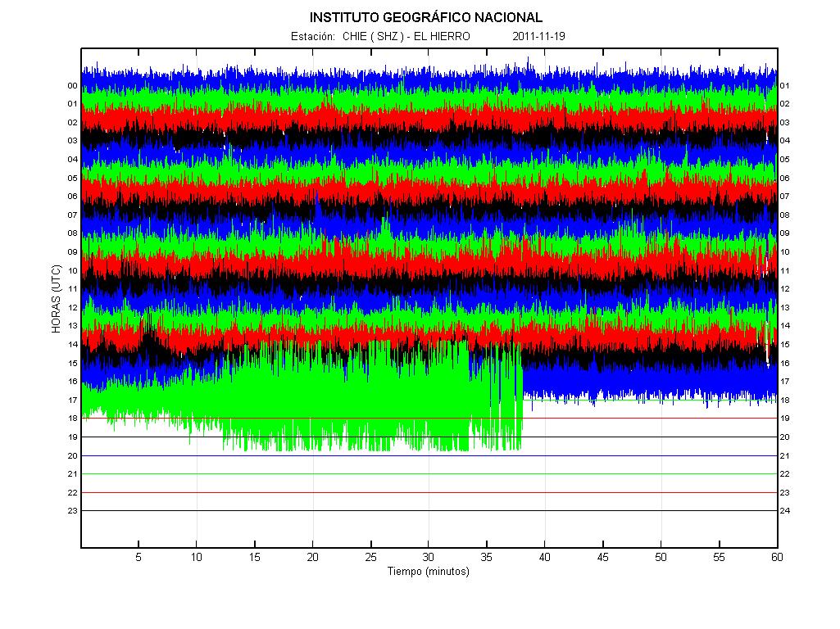Image resolution: width=840 pixels, height=629 pixels.
Task: Click the 00 hour label on left axis
Action: (72, 86)
